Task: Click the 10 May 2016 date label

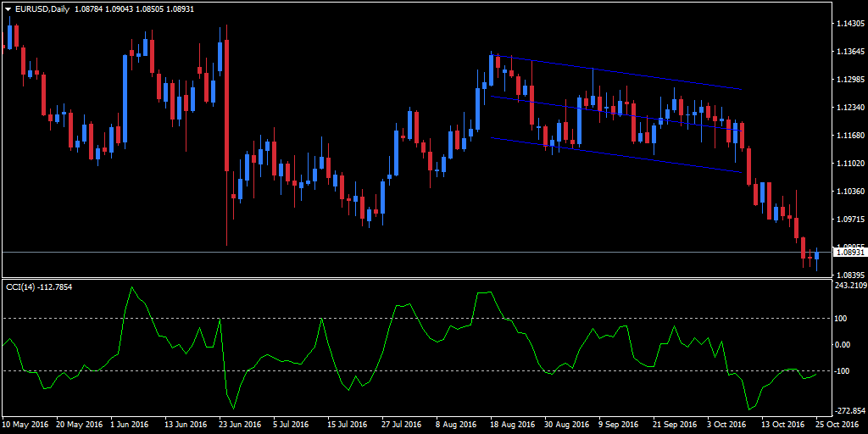Action: [26, 425]
